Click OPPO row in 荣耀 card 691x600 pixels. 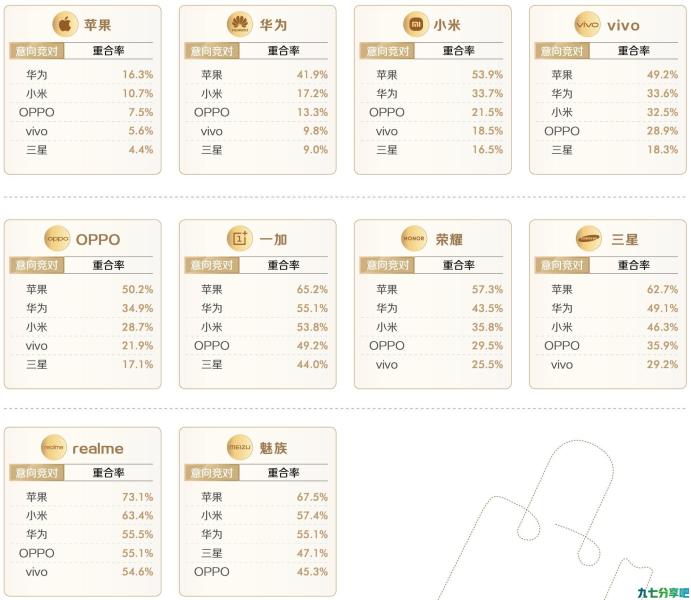tap(432, 346)
